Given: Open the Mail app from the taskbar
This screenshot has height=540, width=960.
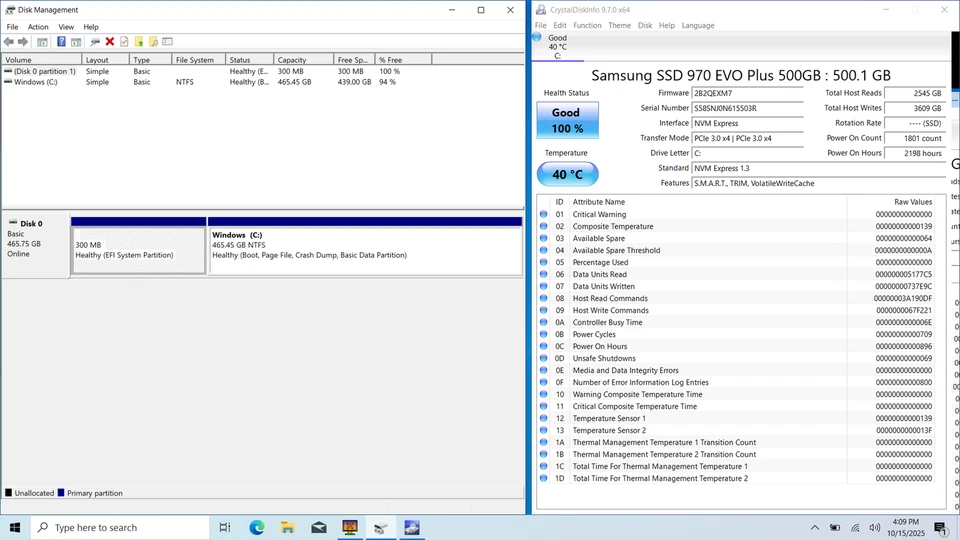Looking at the screenshot, I should [x=319, y=527].
